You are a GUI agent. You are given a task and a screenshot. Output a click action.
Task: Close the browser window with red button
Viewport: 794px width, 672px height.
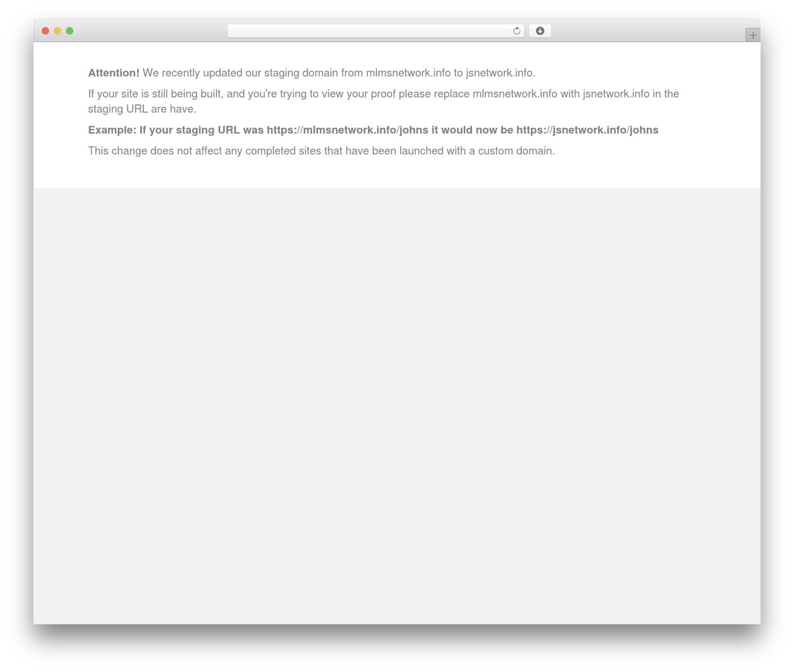coord(45,31)
